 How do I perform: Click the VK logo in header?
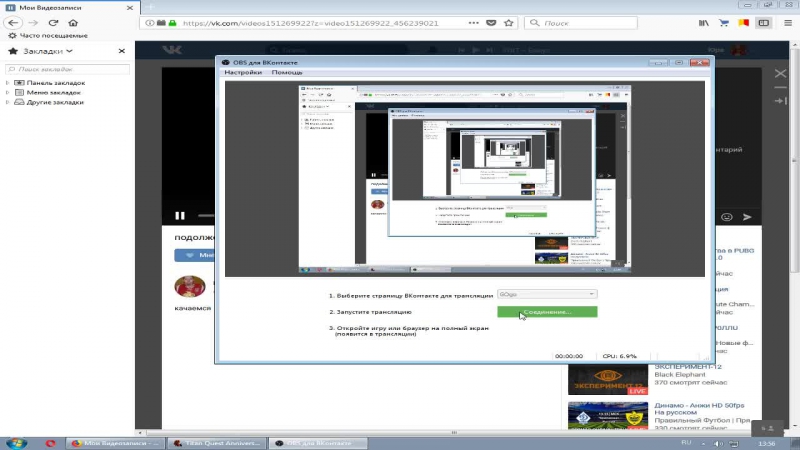tap(172, 49)
